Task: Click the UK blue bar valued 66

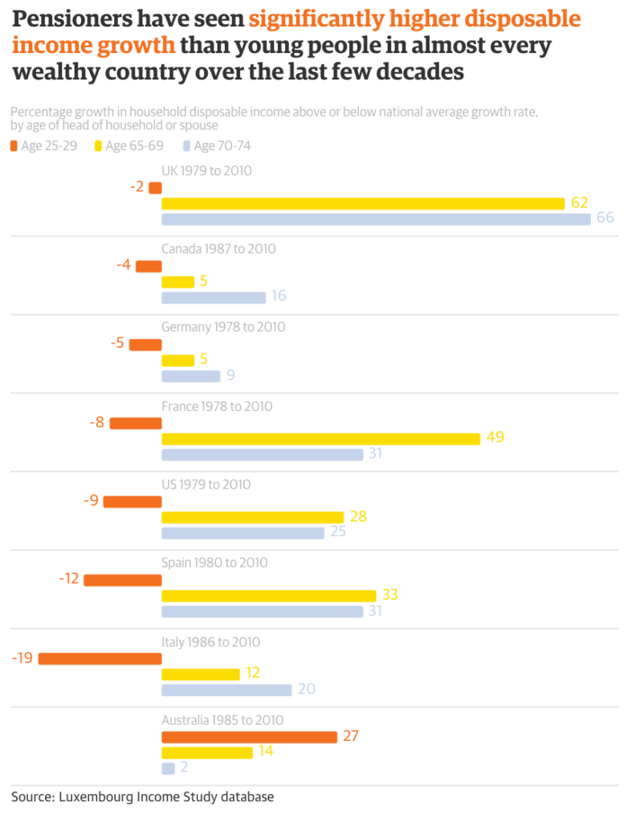Action: click(376, 219)
